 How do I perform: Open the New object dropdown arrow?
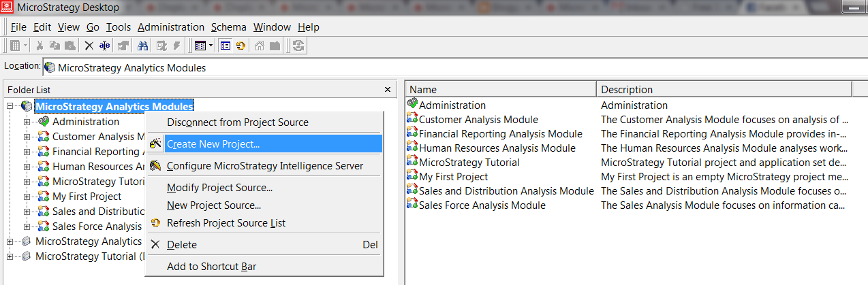[x=26, y=46]
